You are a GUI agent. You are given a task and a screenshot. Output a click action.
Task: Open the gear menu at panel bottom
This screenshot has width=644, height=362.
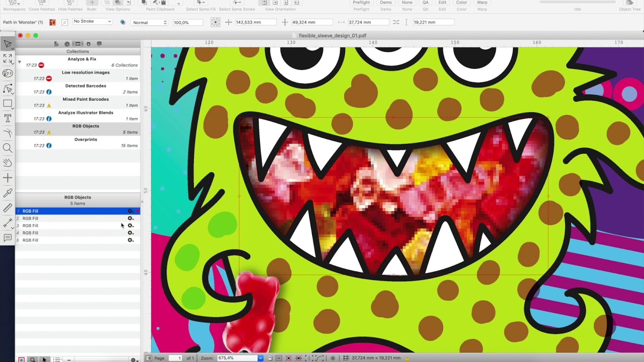(x=134, y=359)
